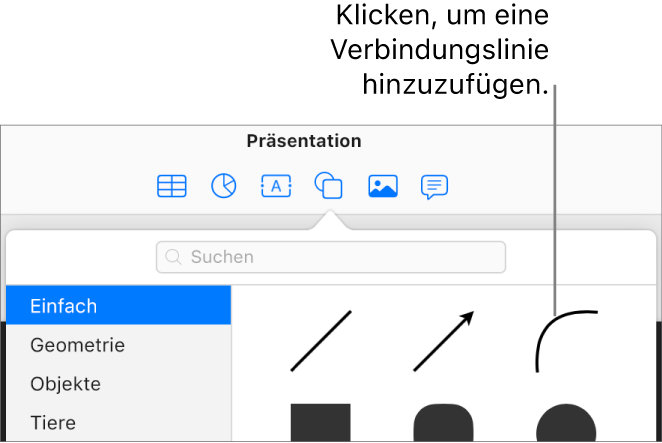Open the Media image menu
The height and width of the screenshot is (443, 662).
tap(382, 186)
